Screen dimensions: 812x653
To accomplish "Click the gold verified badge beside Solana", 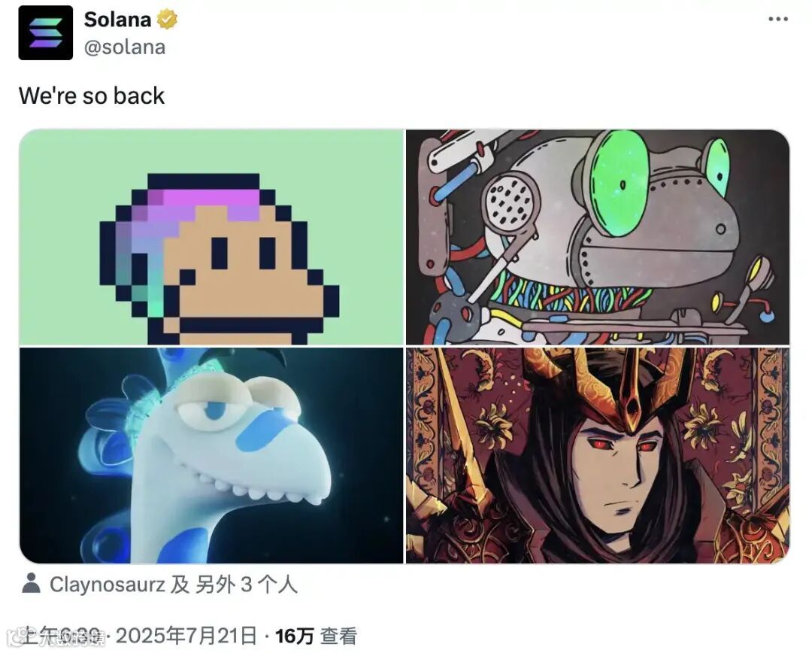I will click(x=167, y=20).
